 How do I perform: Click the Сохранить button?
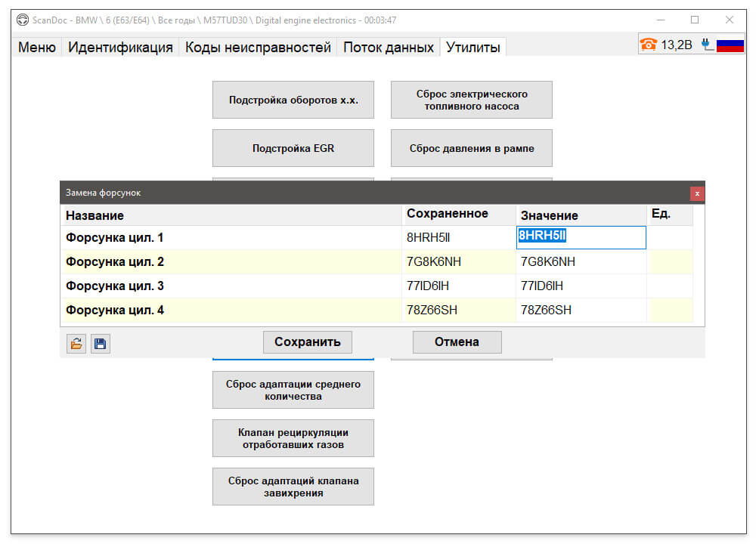coord(308,341)
